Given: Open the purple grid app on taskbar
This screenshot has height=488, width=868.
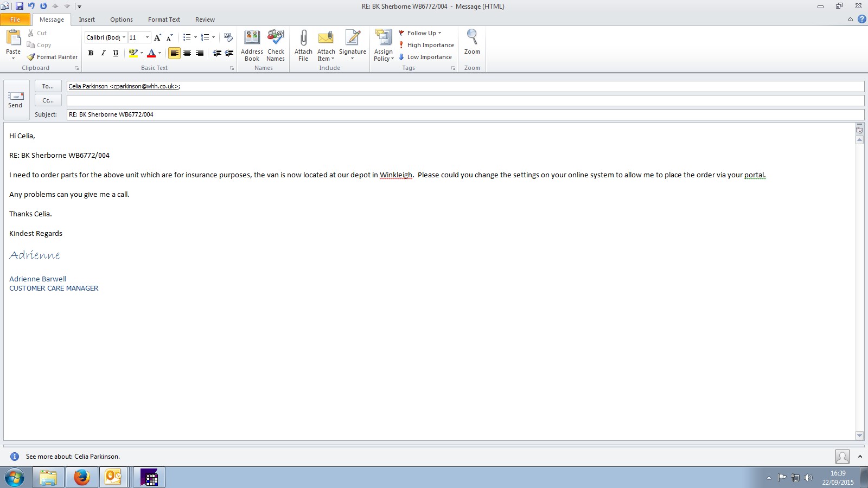Looking at the screenshot, I should click(x=149, y=477).
